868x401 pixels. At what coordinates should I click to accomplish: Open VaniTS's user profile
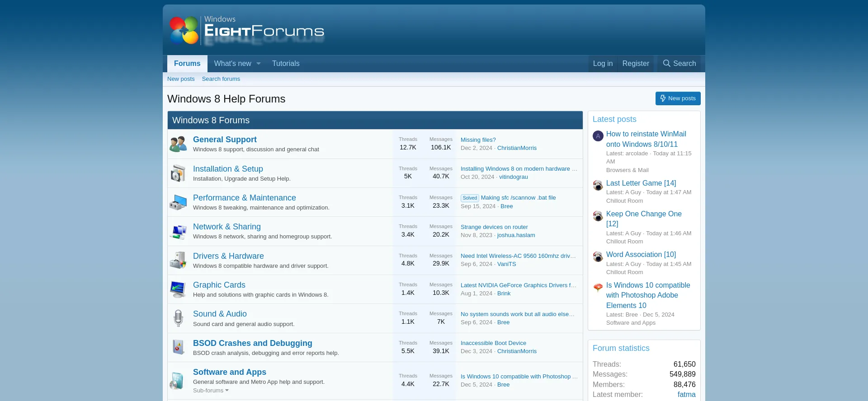pos(506,264)
